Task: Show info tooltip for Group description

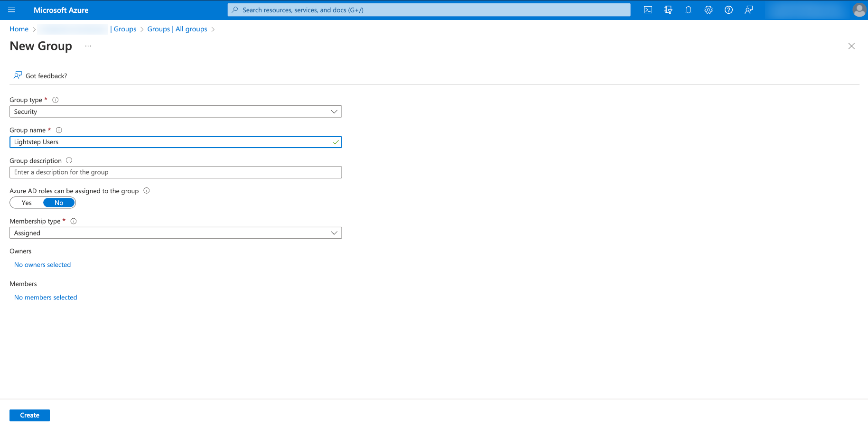Action: (x=69, y=160)
